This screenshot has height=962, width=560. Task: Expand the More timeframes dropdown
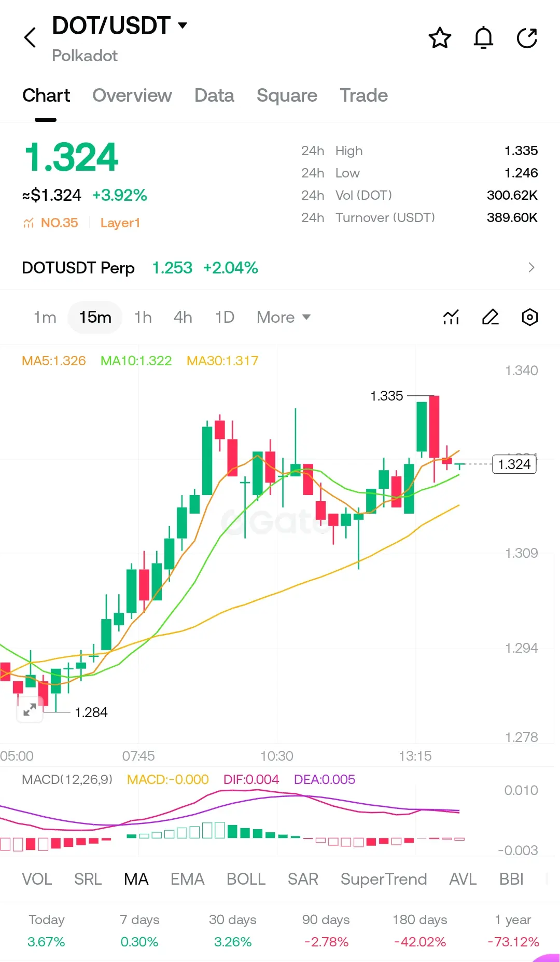[284, 317]
